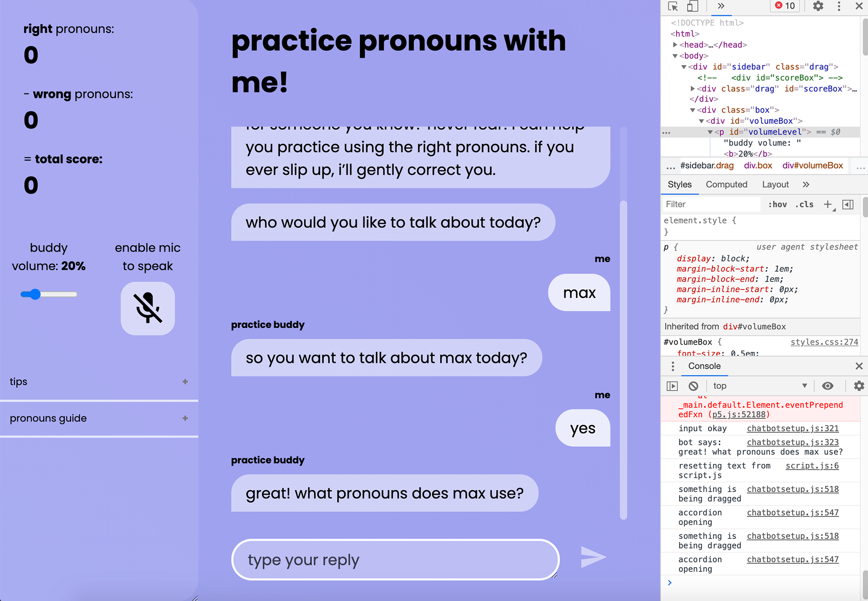Click the Elements panel row ellipsis
Screen dimensions: 868x601
click(x=666, y=132)
